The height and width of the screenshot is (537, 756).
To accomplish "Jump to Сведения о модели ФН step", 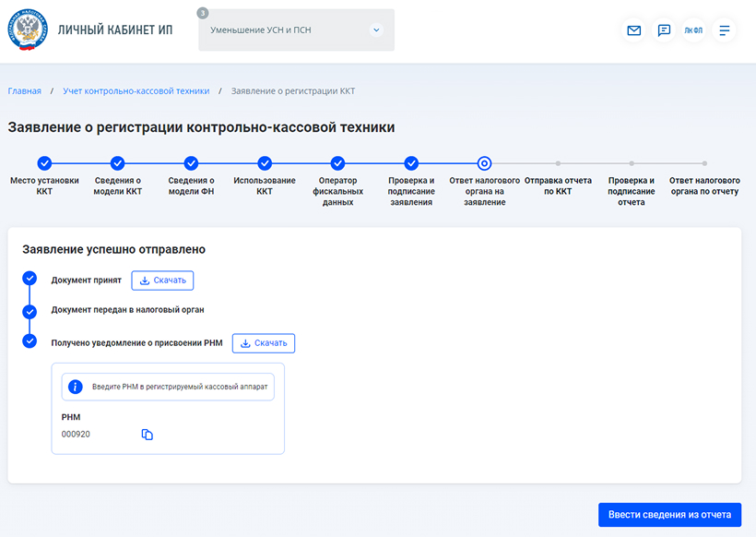I will [191, 163].
